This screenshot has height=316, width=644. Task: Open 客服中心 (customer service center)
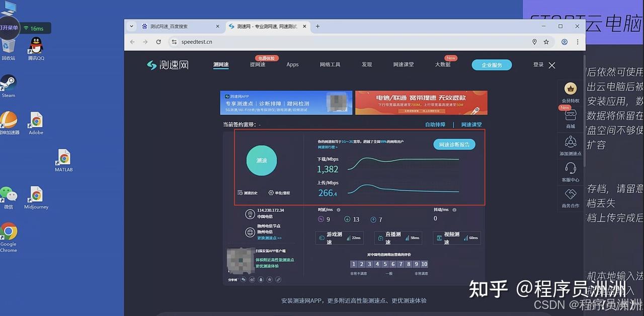pos(570,173)
